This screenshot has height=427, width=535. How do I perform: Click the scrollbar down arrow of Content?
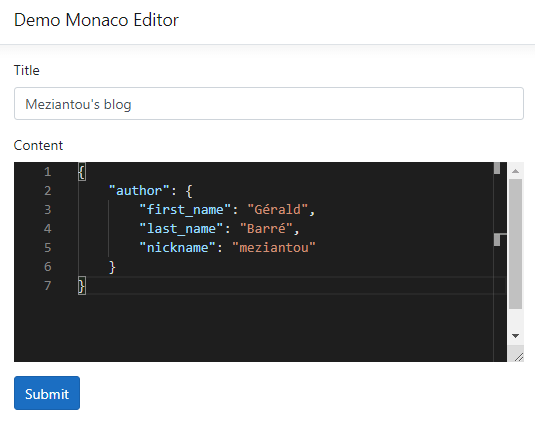click(x=515, y=336)
